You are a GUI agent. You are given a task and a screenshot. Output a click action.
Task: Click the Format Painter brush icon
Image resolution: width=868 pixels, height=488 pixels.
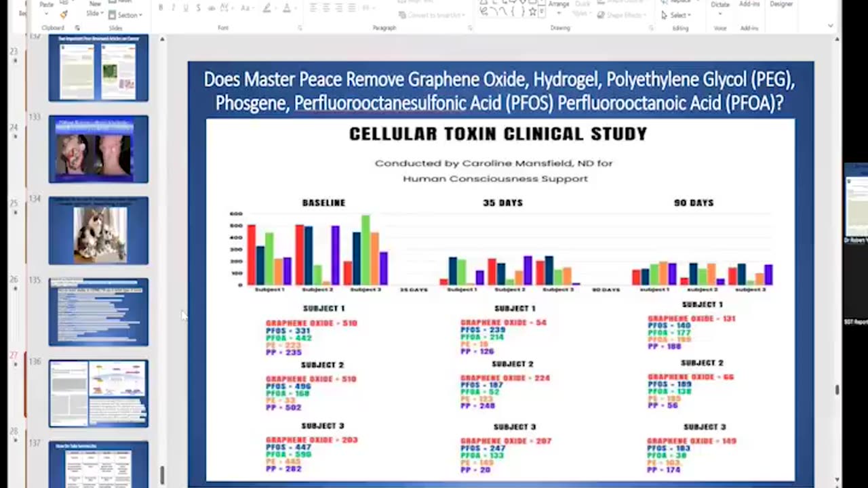pyautogui.click(x=64, y=14)
